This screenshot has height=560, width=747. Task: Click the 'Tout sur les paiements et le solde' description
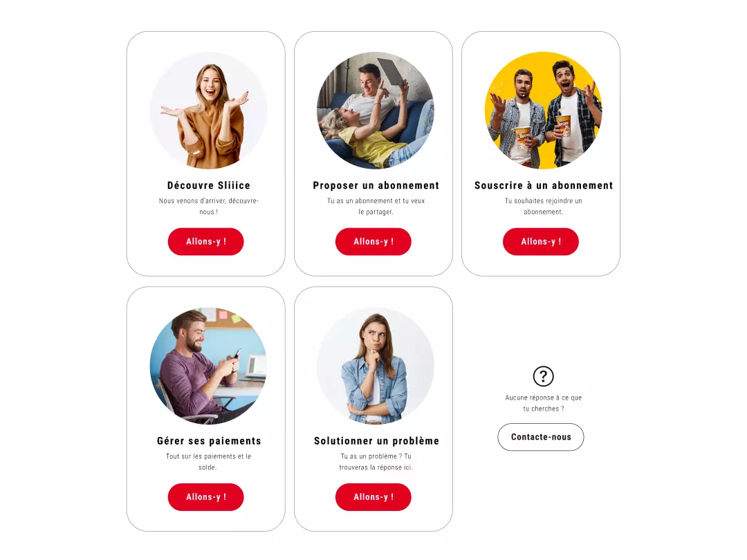[x=208, y=461]
